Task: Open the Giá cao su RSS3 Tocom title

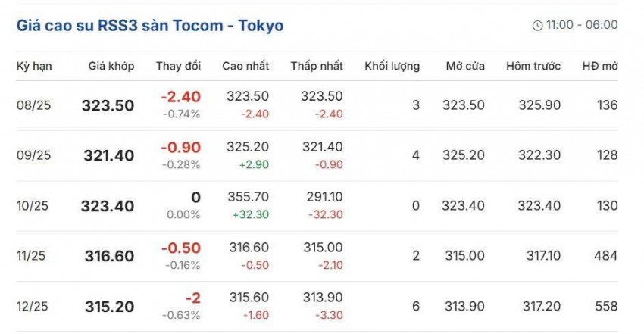Action: [150, 26]
